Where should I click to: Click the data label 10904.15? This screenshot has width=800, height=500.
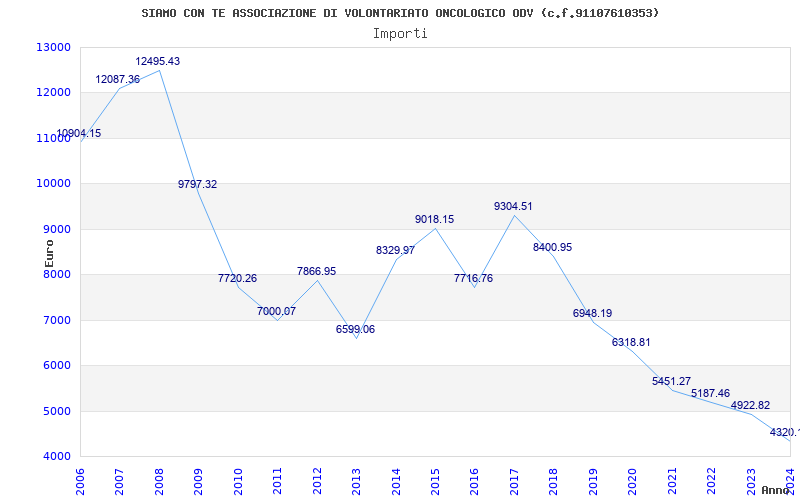79,134
